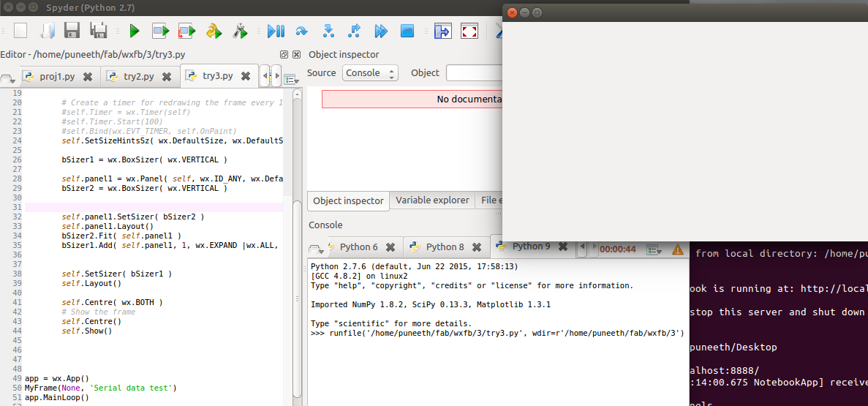Click the red fullscreen mode icon
This screenshot has width=868, height=406.
click(469, 31)
